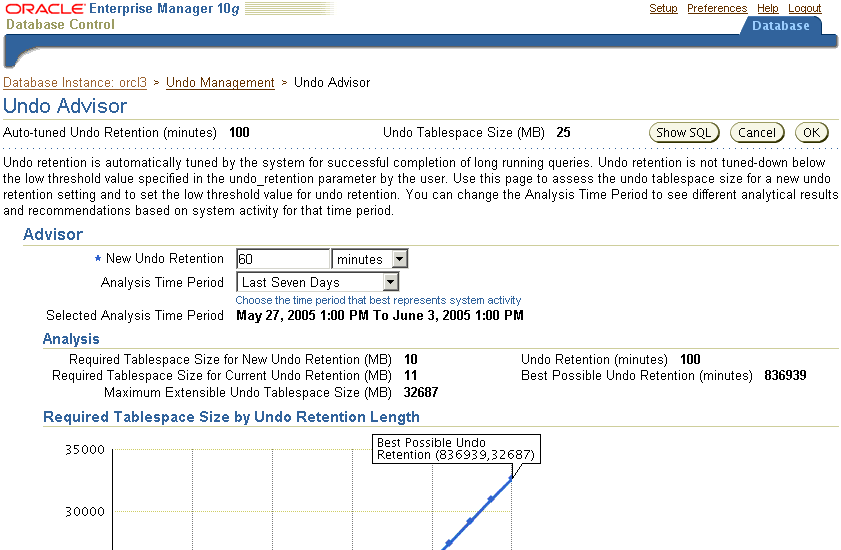841x550 pixels.
Task: Click the Best Possible Undo Retention callout
Action: click(456, 449)
